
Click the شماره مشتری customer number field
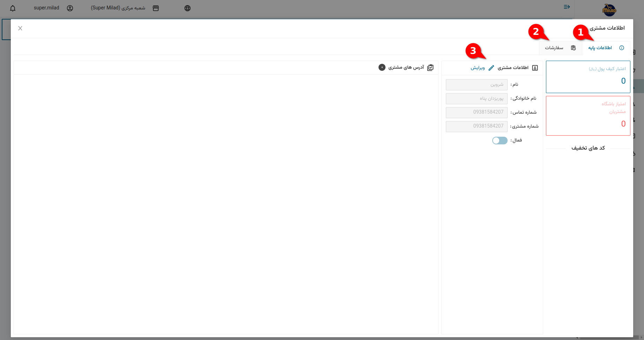tap(477, 126)
